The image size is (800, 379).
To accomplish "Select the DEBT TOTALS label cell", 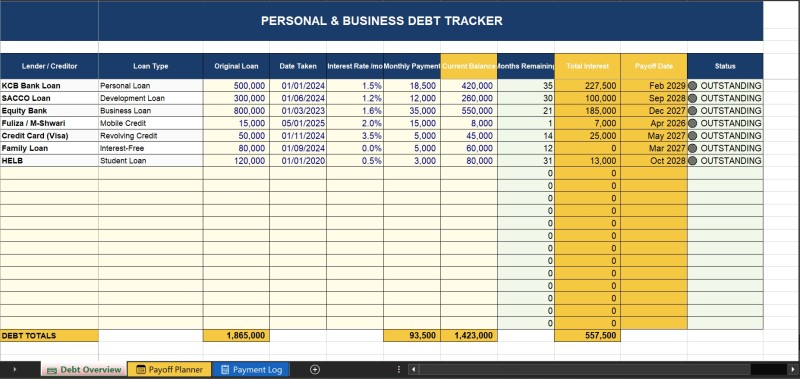I will tap(49, 336).
